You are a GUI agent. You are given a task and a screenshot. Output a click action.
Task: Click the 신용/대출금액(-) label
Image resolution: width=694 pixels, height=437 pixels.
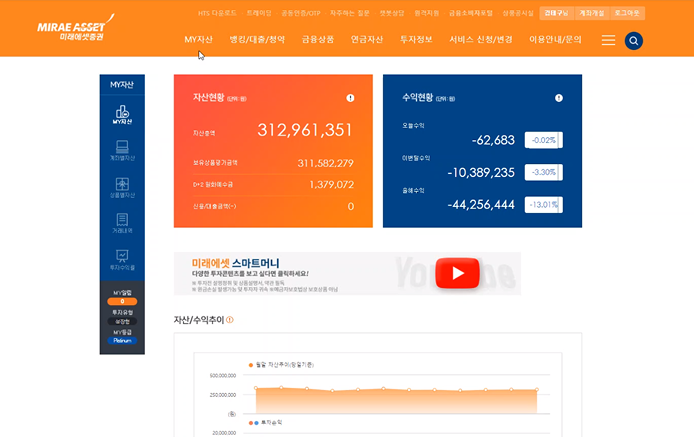tap(215, 206)
